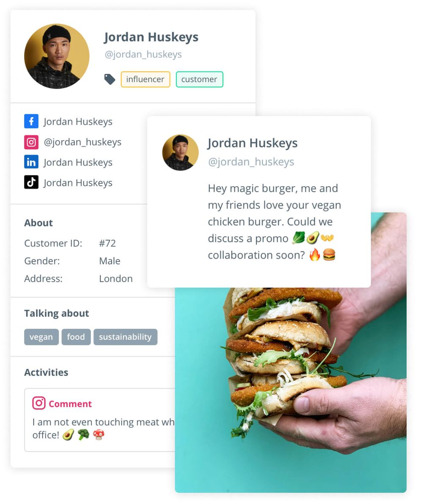
Task: Open the Instagram icon for @jordan_huskeys
Action: (31, 142)
